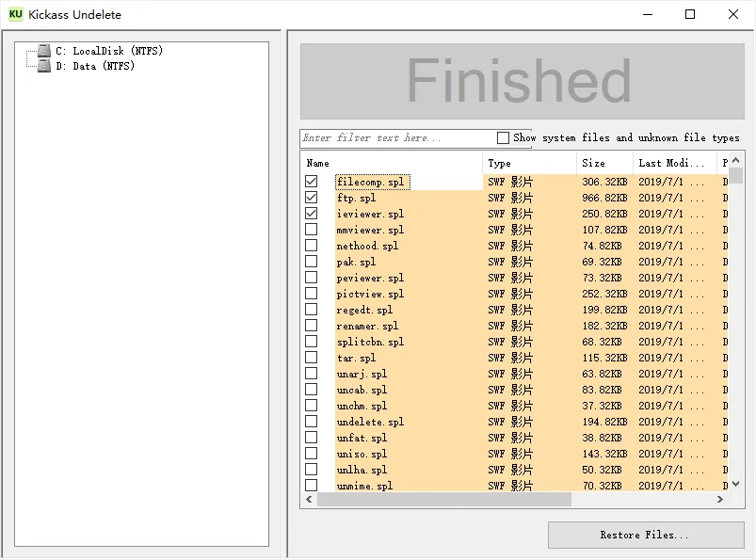The height and width of the screenshot is (560, 756).
Task: Check the pak.spl checkbox
Action: pyautogui.click(x=312, y=262)
